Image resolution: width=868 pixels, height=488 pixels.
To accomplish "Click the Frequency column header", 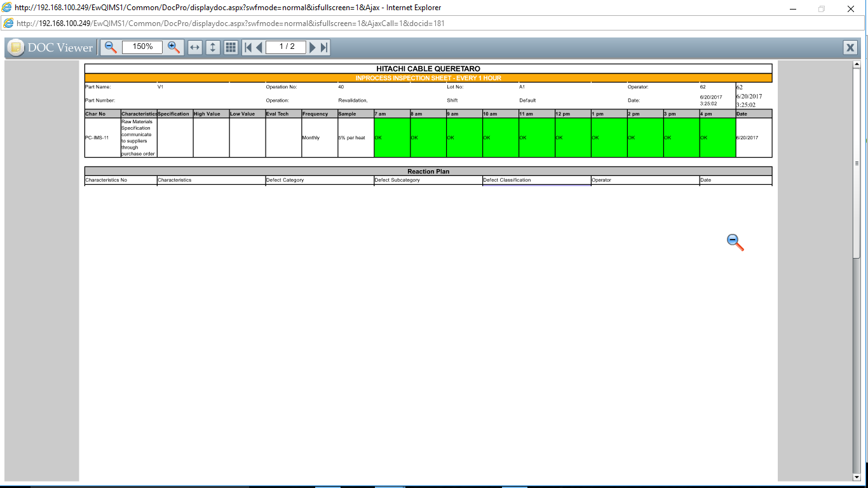I will tap(320, 114).
